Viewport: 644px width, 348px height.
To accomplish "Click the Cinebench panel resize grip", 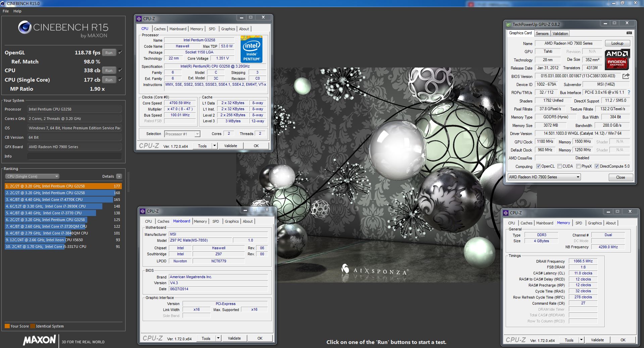I will coord(128,181).
